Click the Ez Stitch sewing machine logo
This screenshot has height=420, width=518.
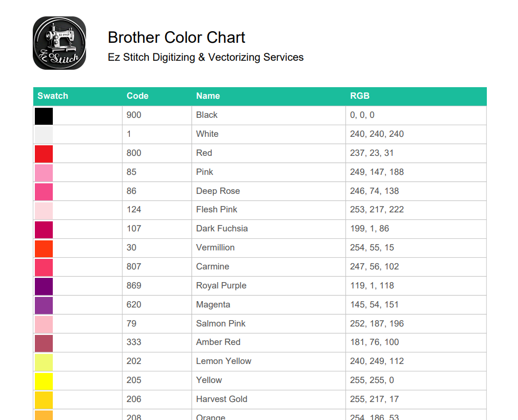(x=60, y=43)
